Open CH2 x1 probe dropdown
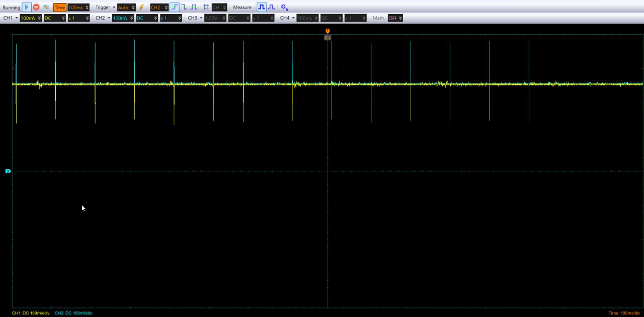The height and width of the screenshot is (317, 644). pyautogui.click(x=171, y=18)
